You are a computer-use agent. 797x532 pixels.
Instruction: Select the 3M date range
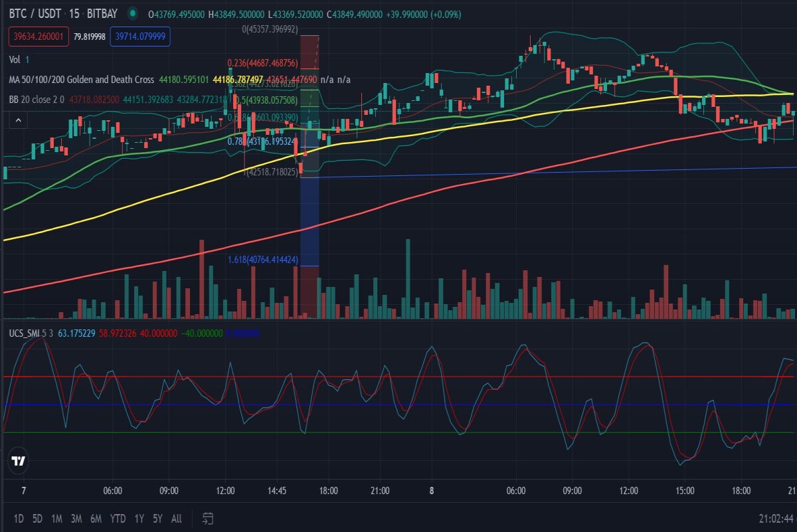[76, 518]
